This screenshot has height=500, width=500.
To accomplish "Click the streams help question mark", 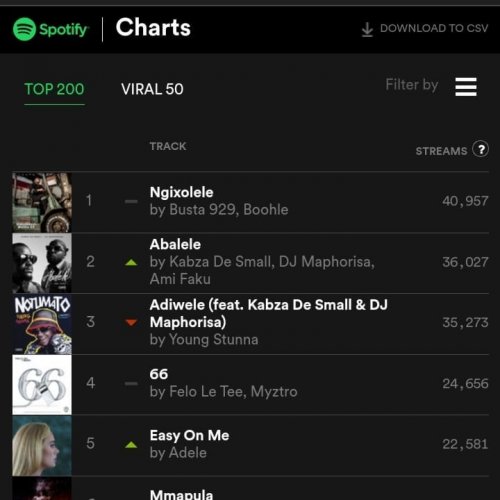I will (480, 149).
